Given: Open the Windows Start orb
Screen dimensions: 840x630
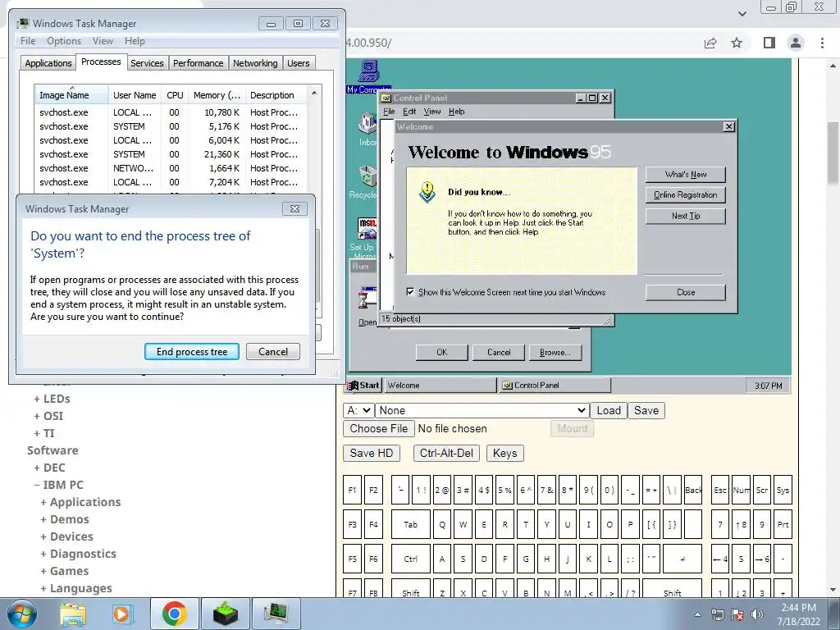Looking at the screenshot, I should 21,614.
